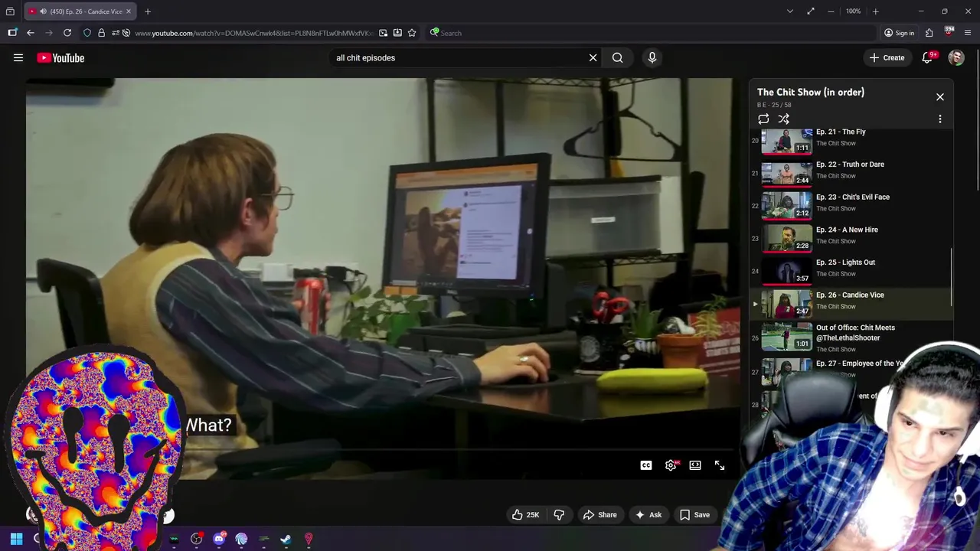
Task: Show tracking protection shield info
Action: [87, 33]
